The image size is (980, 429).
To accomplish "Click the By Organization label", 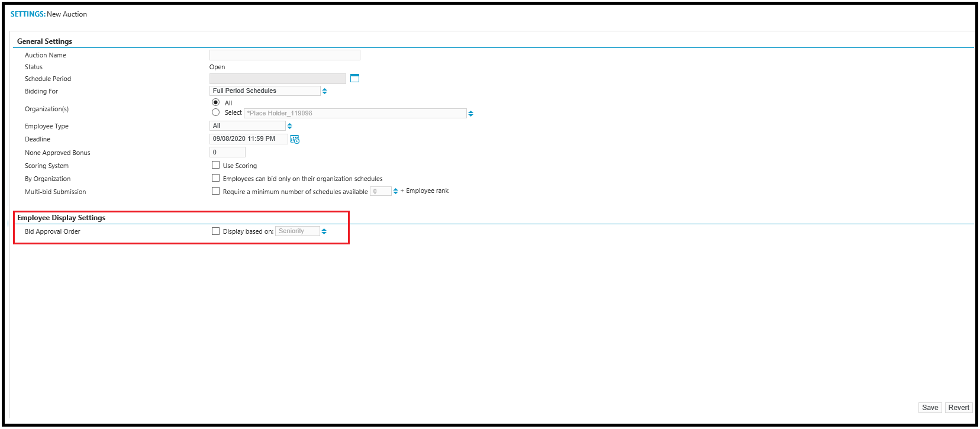I will tap(48, 179).
